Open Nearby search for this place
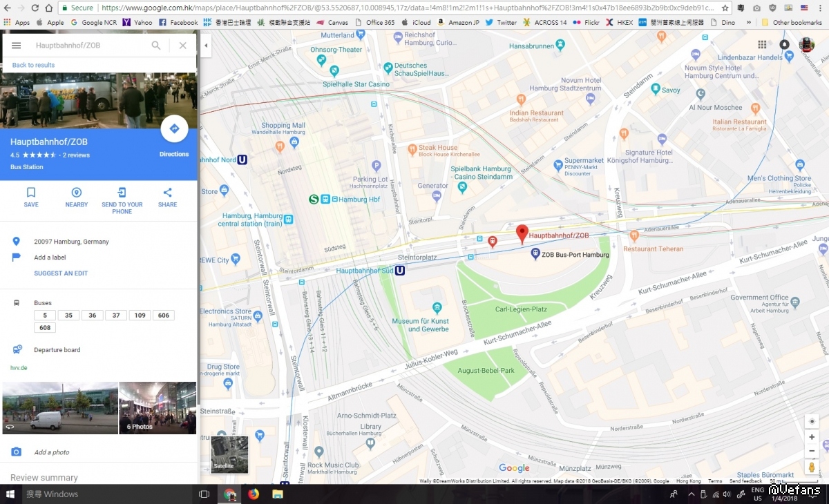 point(77,197)
